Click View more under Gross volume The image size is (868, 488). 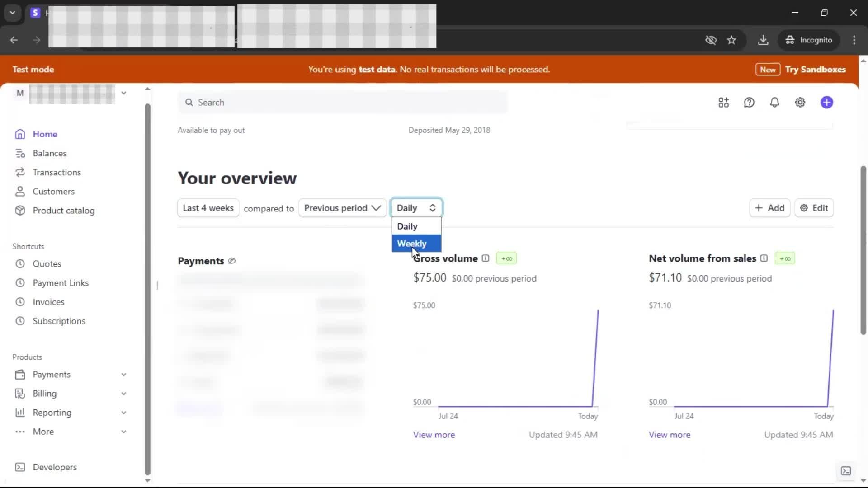click(x=434, y=435)
